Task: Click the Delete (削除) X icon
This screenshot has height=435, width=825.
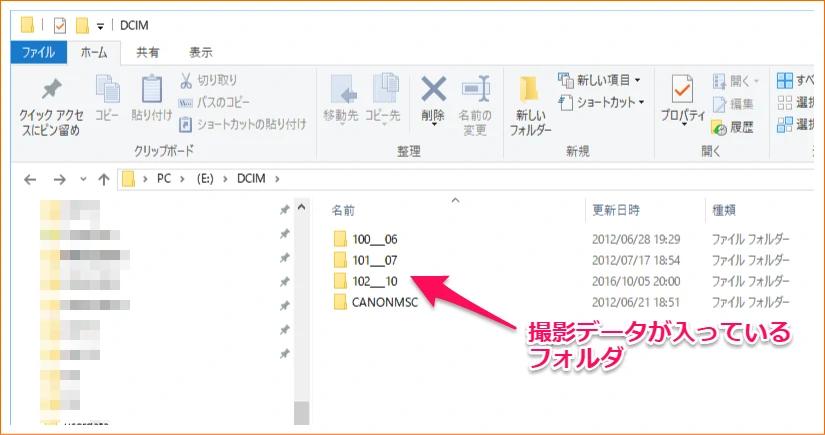Action: (434, 89)
